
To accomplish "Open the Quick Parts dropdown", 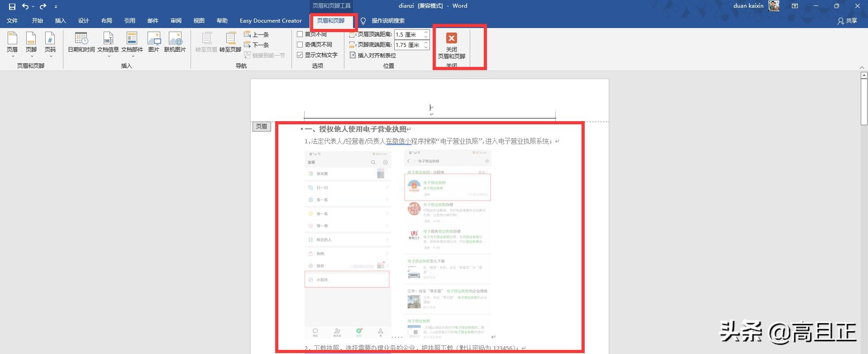I will tap(132, 44).
